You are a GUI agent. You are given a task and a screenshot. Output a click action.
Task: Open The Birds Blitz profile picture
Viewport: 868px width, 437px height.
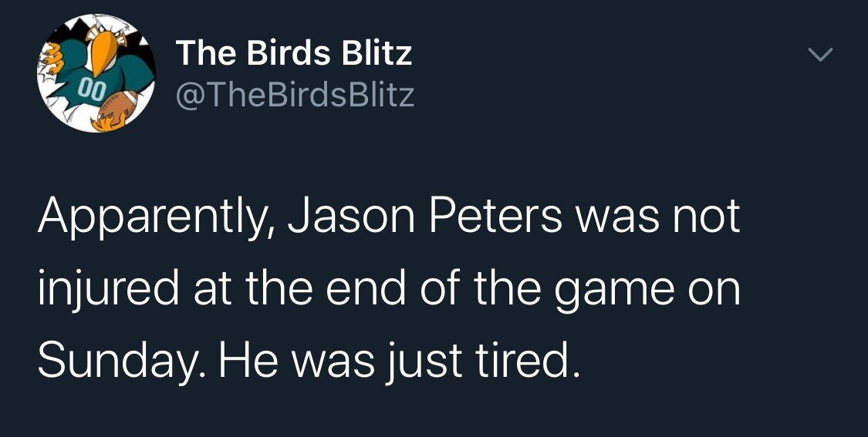(x=97, y=74)
